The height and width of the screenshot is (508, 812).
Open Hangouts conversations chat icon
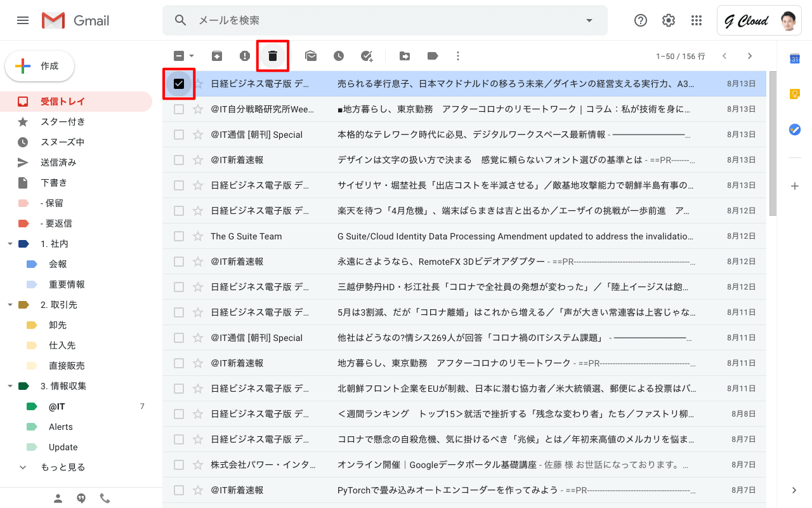pos(81,498)
